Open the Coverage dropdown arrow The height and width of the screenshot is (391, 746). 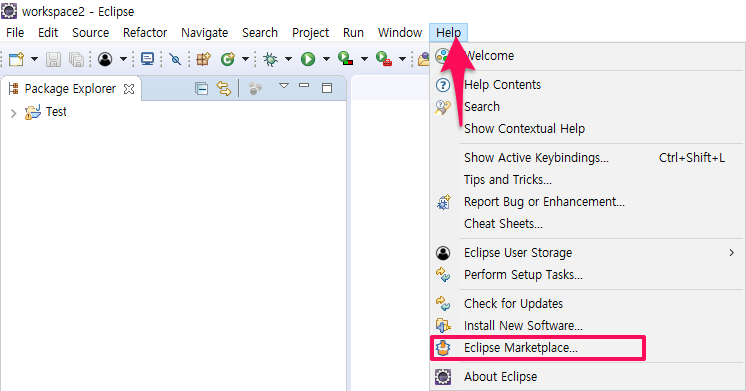pos(364,59)
